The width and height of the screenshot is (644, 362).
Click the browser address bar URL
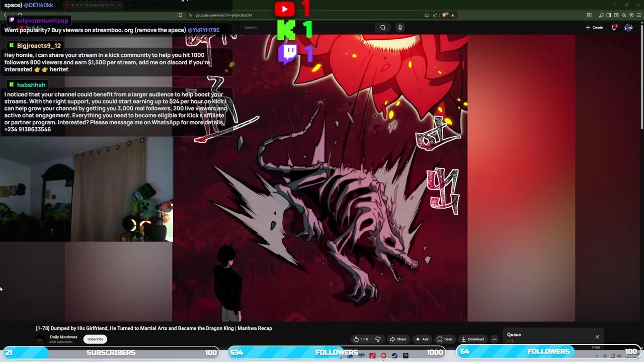click(223, 15)
